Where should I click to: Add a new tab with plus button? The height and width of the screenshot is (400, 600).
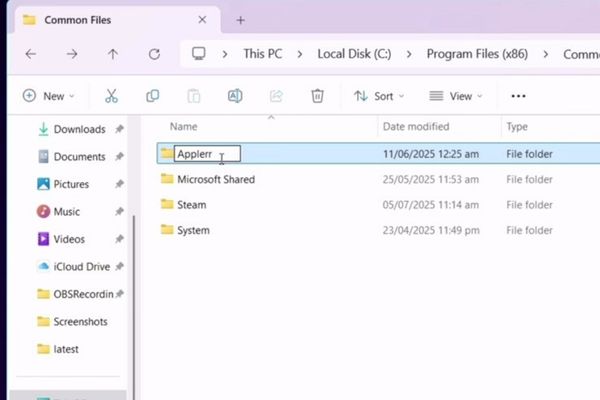(240, 20)
